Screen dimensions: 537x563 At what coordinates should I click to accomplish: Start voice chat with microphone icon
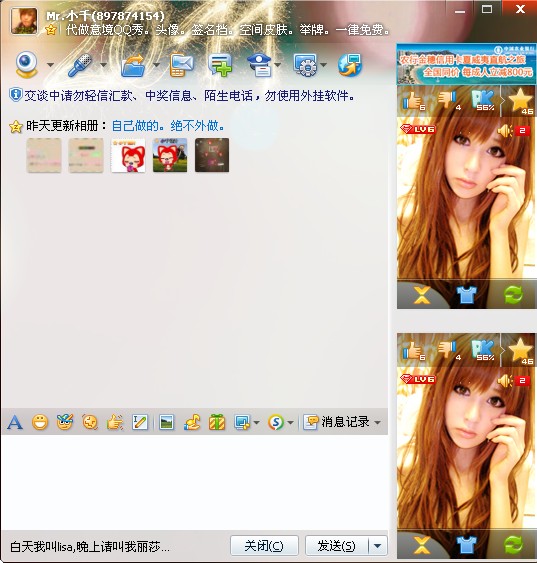click(x=80, y=65)
